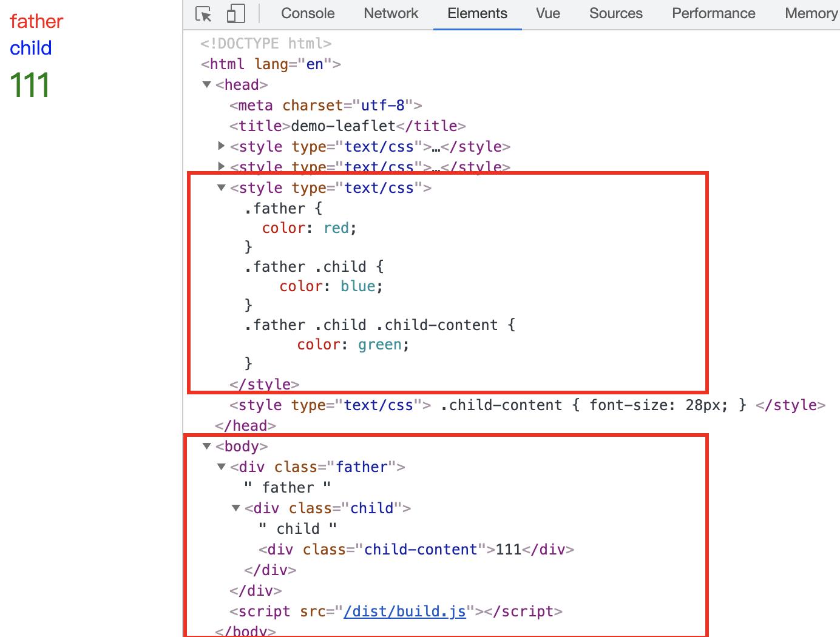Click the red 'father' text on the page
The height and width of the screenshot is (637, 840).
pyautogui.click(x=36, y=21)
